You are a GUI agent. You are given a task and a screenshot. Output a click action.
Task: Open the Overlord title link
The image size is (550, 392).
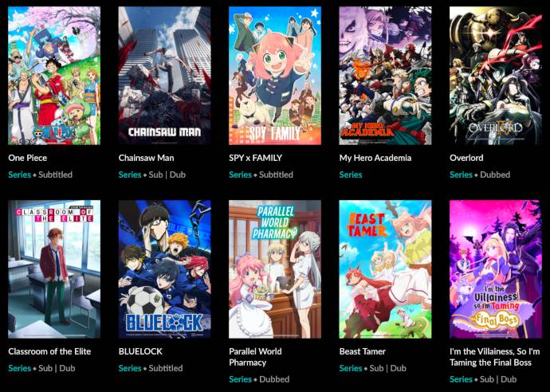[x=466, y=158]
